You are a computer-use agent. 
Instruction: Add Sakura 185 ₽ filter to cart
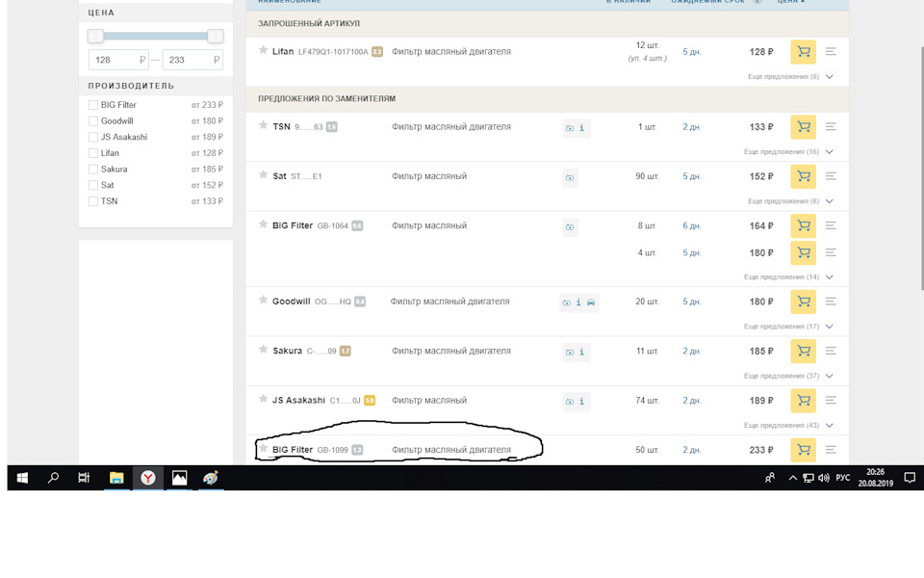803,351
